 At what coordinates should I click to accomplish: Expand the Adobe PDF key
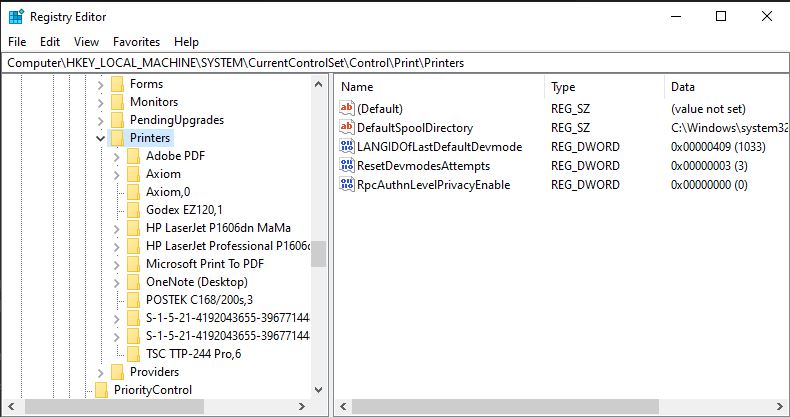pos(116,157)
